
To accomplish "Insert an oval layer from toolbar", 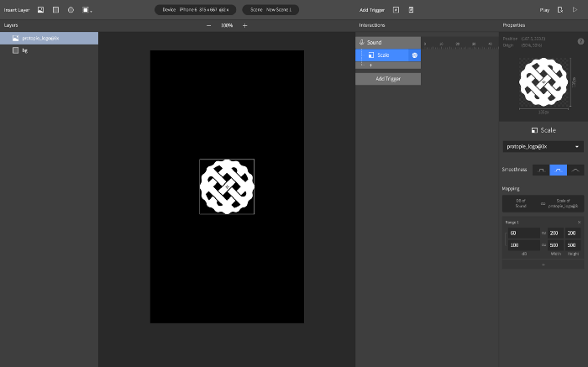I will [x=71, y=10].
